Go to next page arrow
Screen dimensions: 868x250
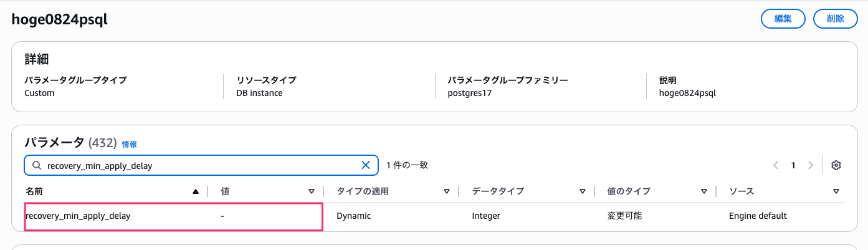coord(811,165)
